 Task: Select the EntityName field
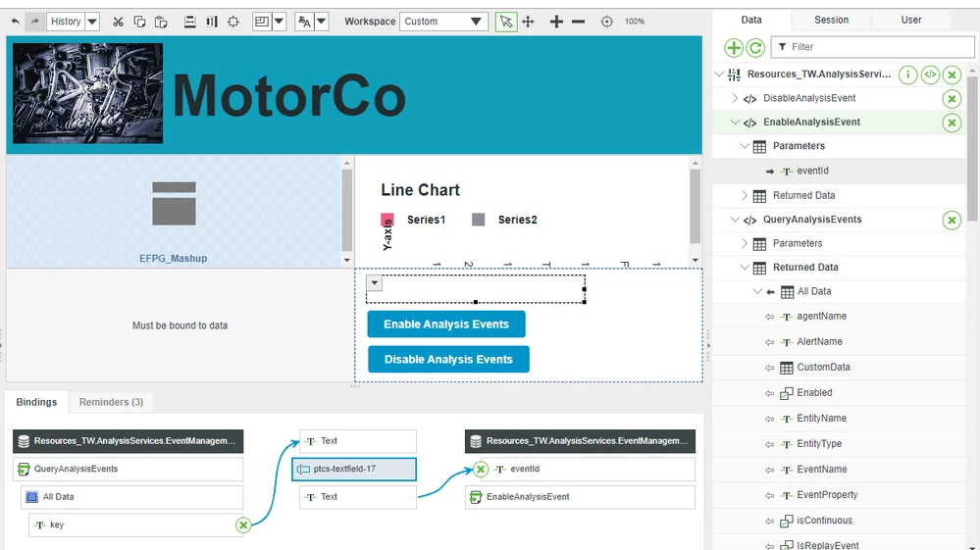click(x=840, y=419)
